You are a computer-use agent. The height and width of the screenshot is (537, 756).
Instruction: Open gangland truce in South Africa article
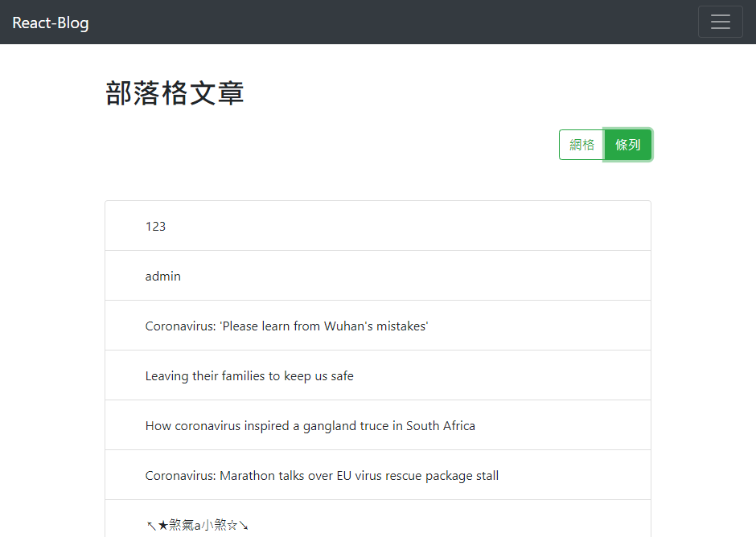coord(378,425)
